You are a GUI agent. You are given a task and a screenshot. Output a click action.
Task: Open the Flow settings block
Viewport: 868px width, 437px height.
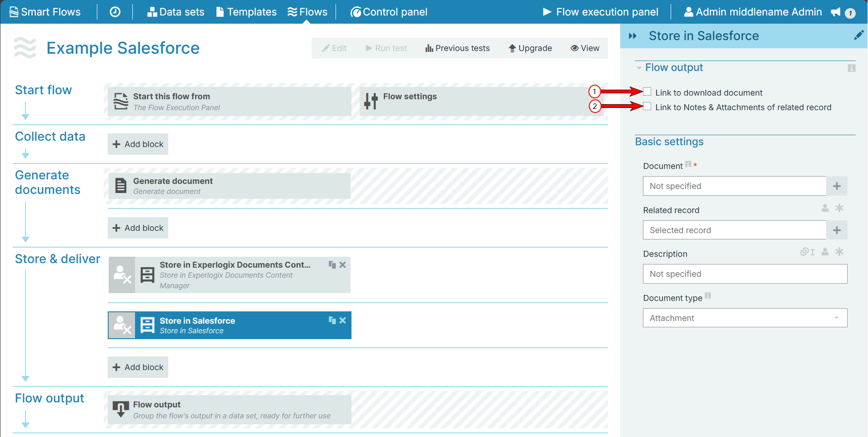482,102
